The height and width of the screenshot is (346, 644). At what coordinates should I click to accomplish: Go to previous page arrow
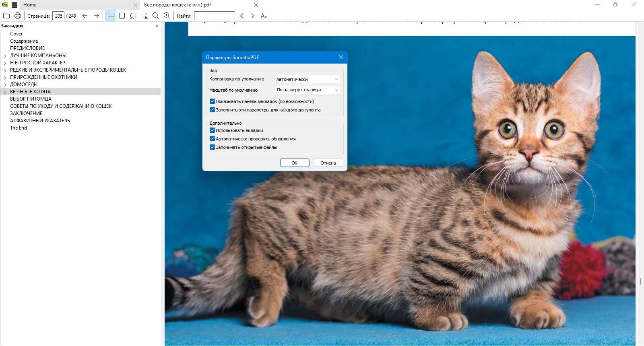(x=85, y=16)
